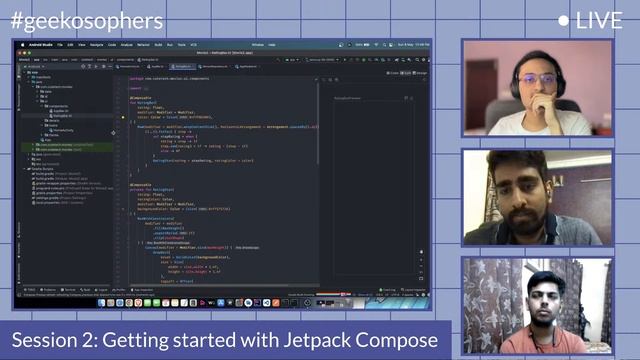Open Launchpad from the Dock
640x360 pixels.
pyautogui.click(x=111, y=302)
